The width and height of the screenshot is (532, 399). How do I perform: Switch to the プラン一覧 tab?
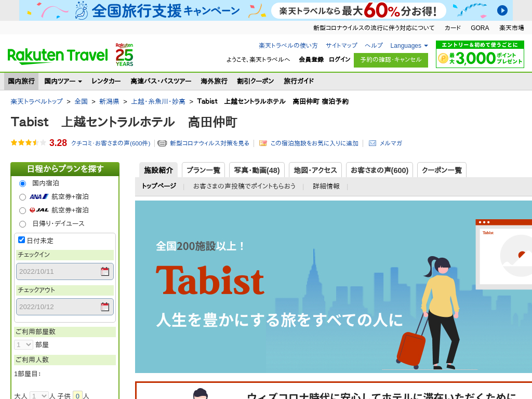204,170
